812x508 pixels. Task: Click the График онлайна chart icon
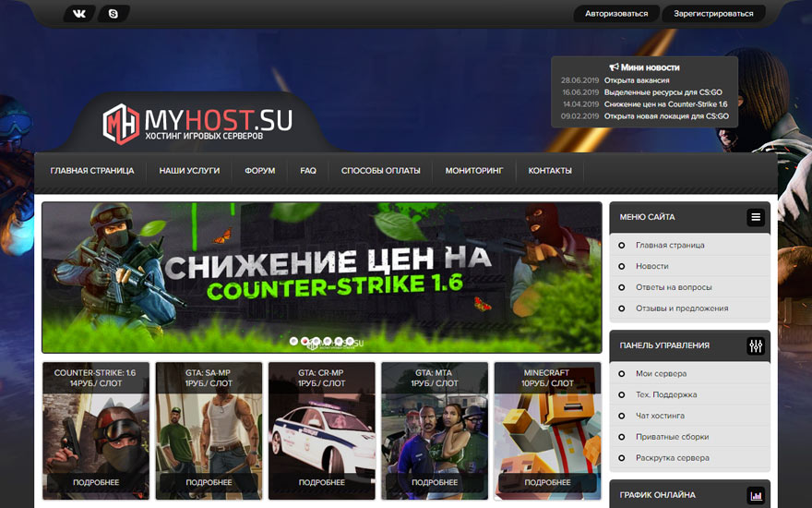click(756, 496)
